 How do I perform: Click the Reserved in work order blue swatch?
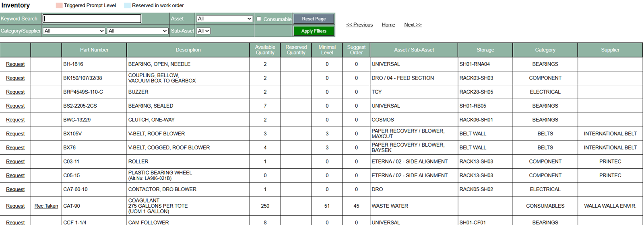point(127,6)
